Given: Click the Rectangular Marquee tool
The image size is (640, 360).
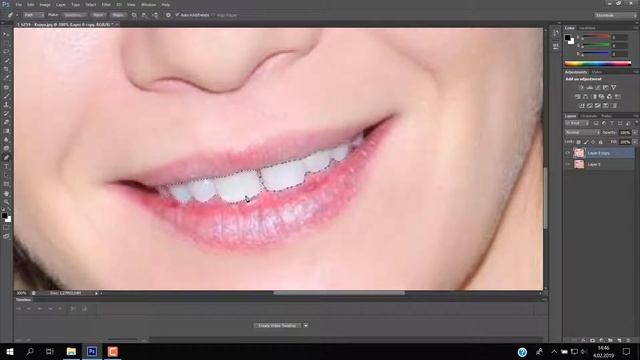Looking at the screenshot, I should pyautogui.click(x=6, y=43).
